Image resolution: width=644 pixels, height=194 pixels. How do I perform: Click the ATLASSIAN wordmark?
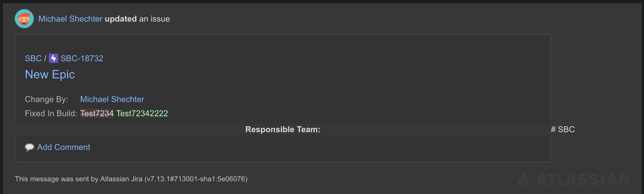tap(583, 180)
